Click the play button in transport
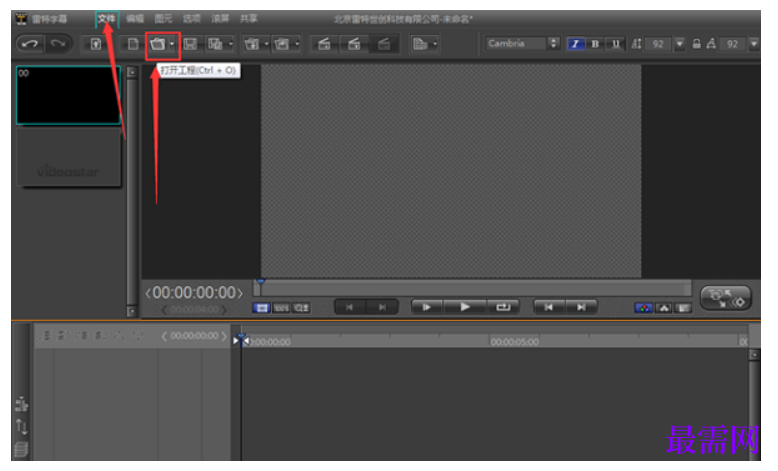 (x=464, y=307)
